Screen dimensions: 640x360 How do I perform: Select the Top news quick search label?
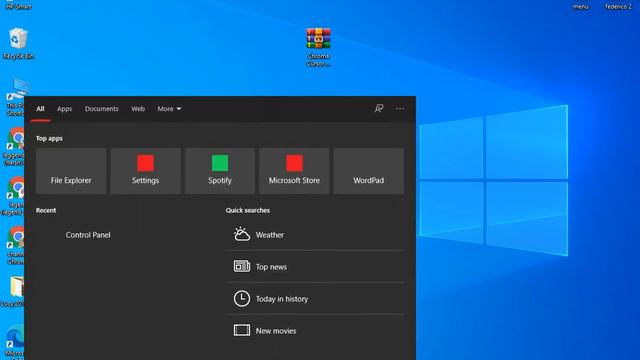[x=271, y=267]
